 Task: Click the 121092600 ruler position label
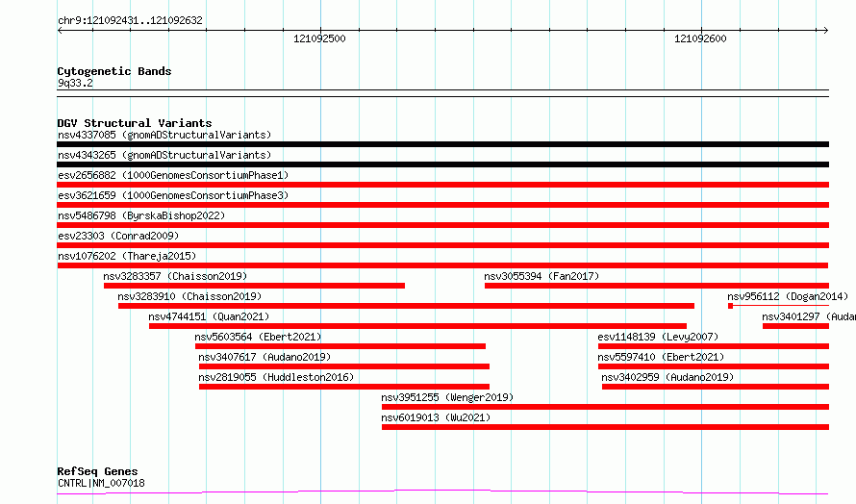(700, 38)
